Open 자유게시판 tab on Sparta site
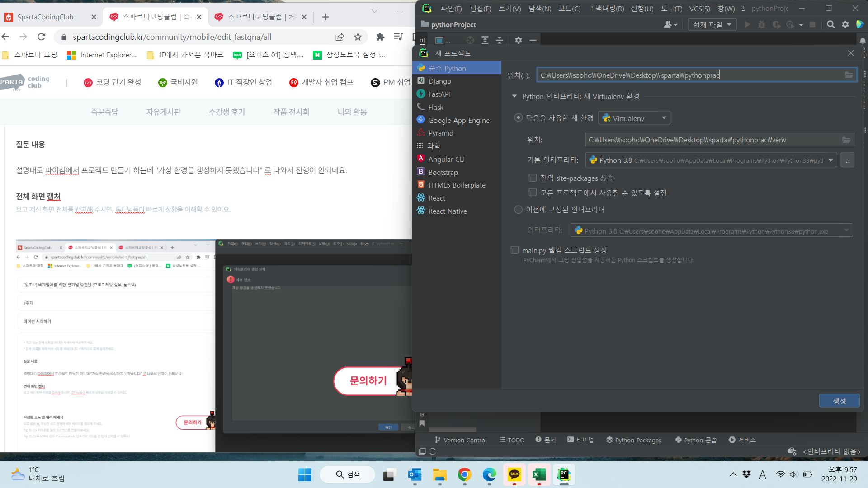 (x=163, y=112)
